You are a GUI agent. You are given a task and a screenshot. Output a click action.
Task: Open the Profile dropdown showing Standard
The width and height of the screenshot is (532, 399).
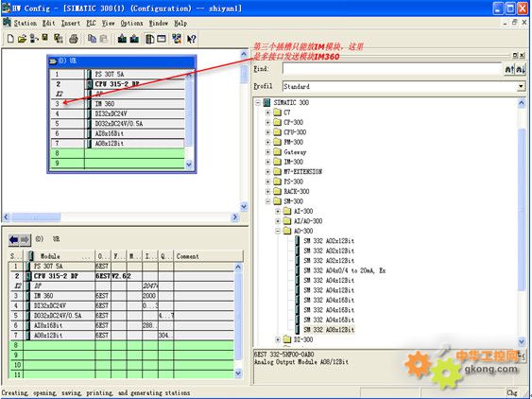521,86
